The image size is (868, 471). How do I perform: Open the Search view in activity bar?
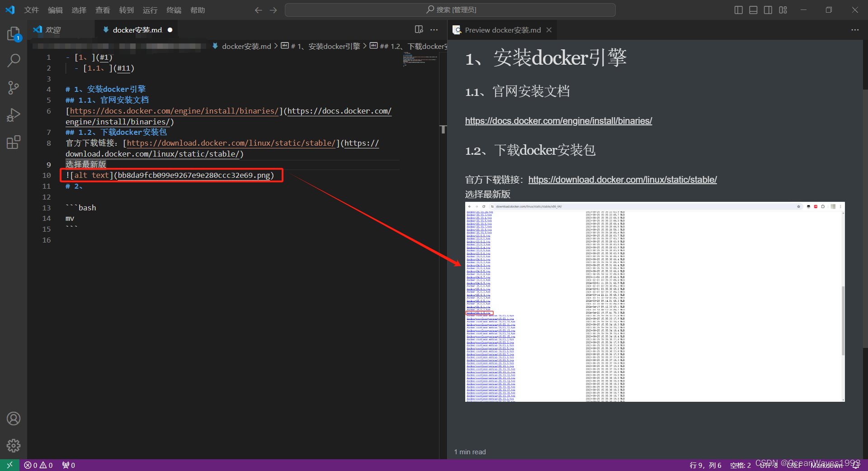point(14,60)
